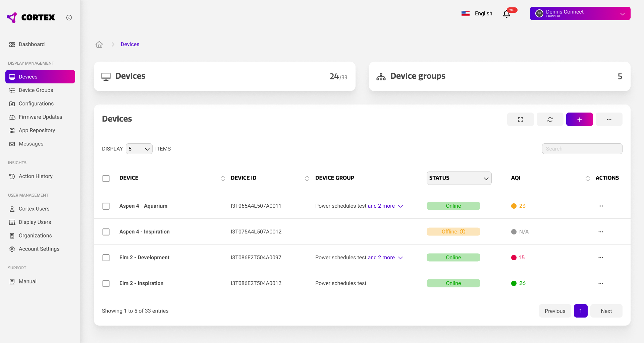Click the offline info icon for Aspen 4 - Inspiration
The width and height of the screenshot is (644, 343).
click(x=463, y=232)
